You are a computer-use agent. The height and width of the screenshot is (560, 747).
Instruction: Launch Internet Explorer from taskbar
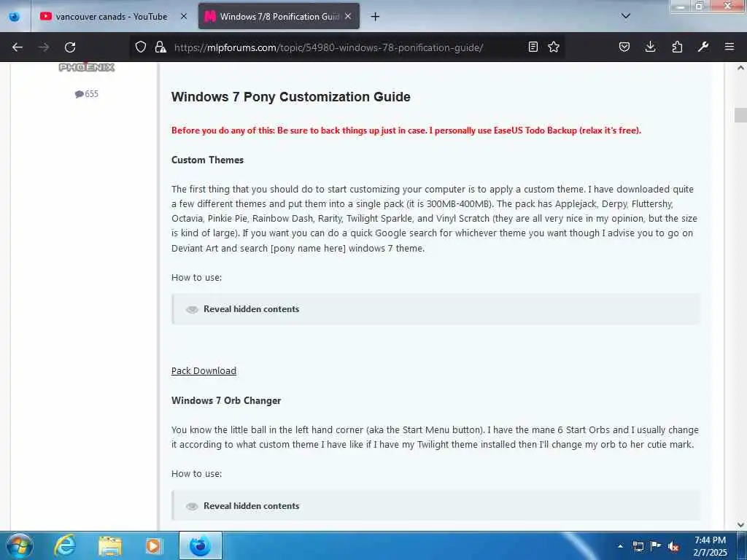click(65, 545)
